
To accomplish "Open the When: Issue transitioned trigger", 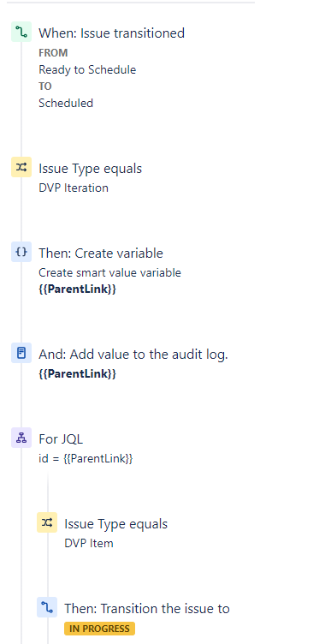I will tap(112, 33).
